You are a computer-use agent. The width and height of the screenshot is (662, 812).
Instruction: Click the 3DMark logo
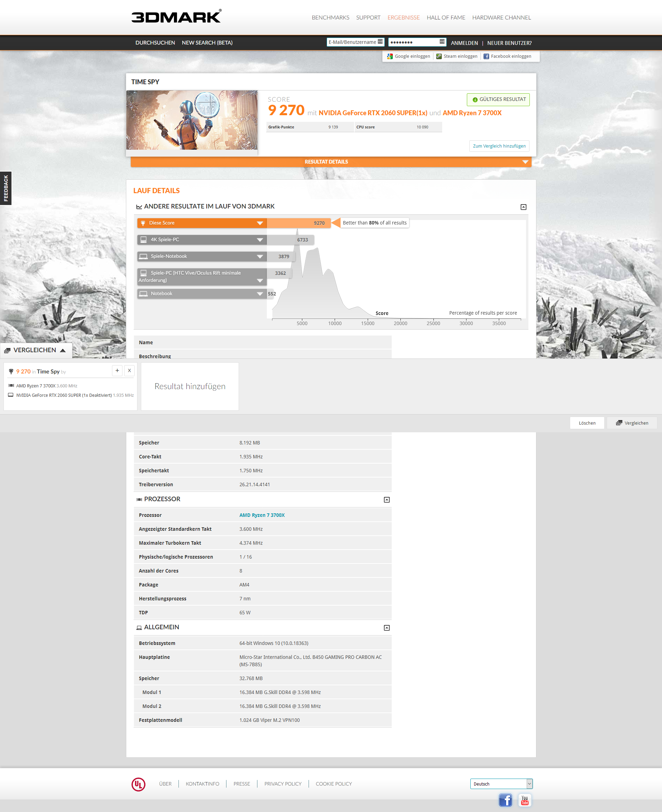176,16
